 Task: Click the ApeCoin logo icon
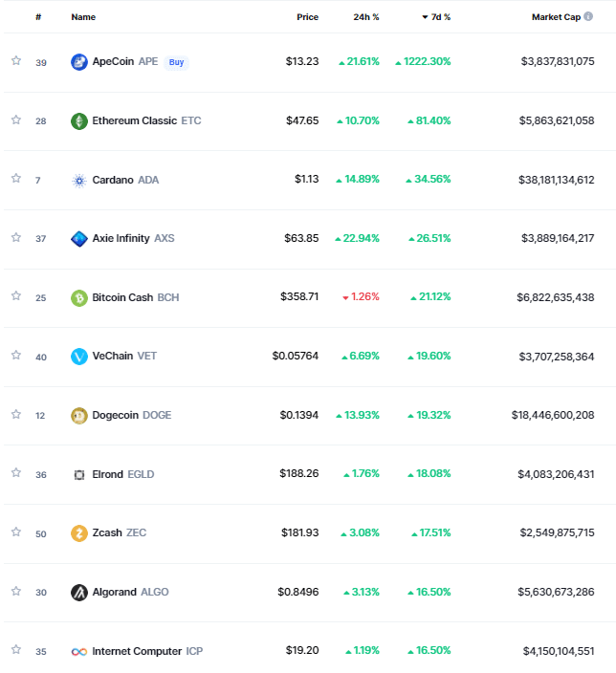(x=79, y=62)
